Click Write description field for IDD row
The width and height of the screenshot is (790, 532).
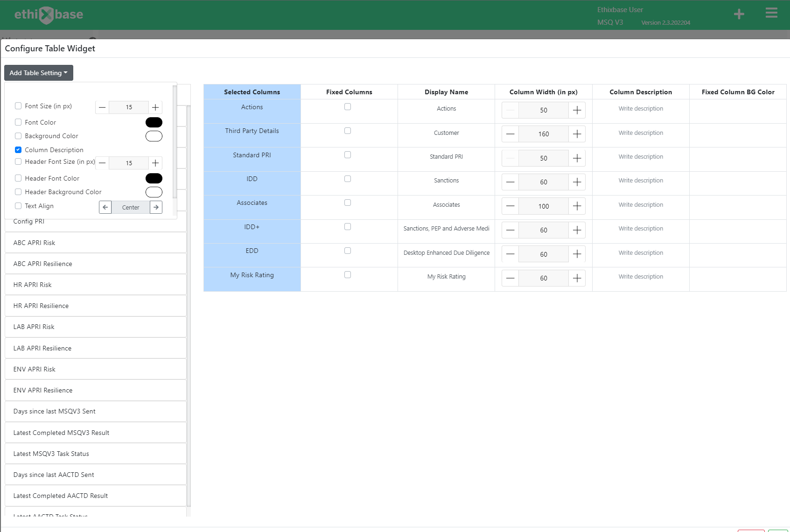(640, 181)
